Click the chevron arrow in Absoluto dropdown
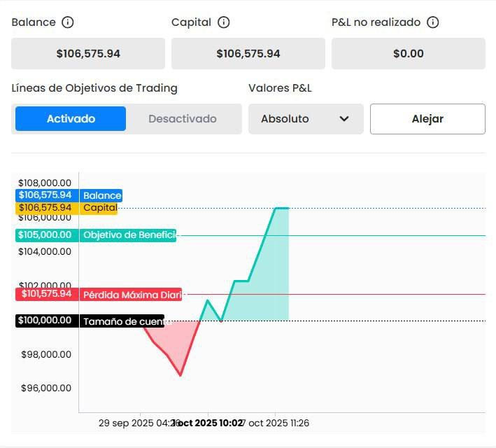 click(x=344, y=119)
